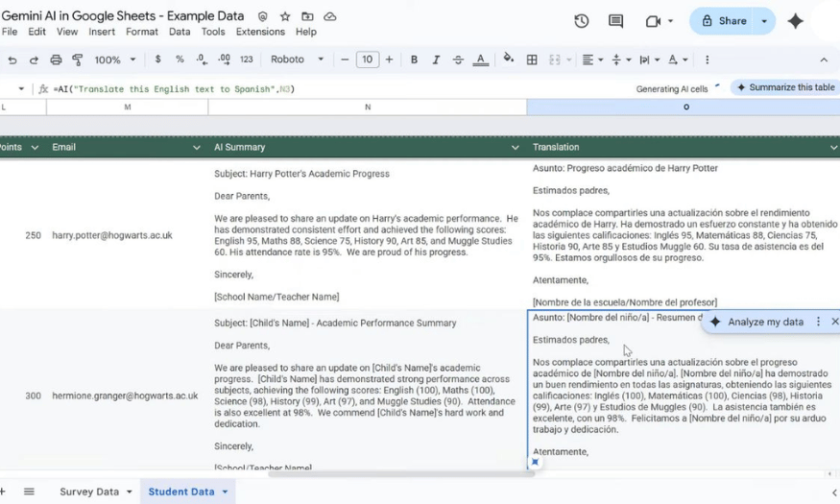The height and width of the screenshot is (504, 840).
Task: Open the text color picker
Action: point(481,60)
